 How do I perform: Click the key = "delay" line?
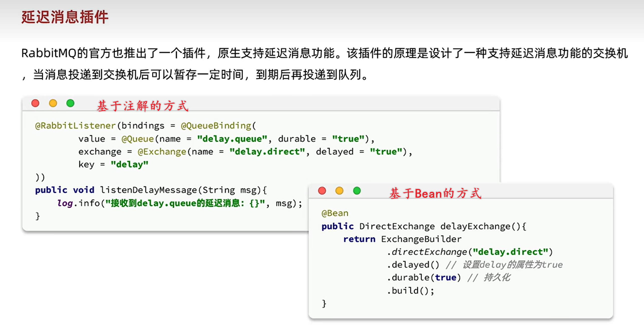pyautogui.click(x=113, y=165)
